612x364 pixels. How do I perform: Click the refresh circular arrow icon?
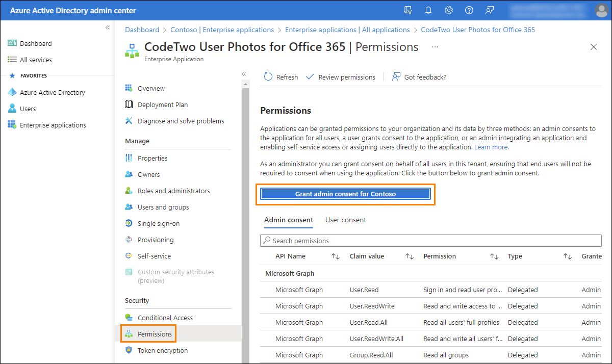(268, 77)
